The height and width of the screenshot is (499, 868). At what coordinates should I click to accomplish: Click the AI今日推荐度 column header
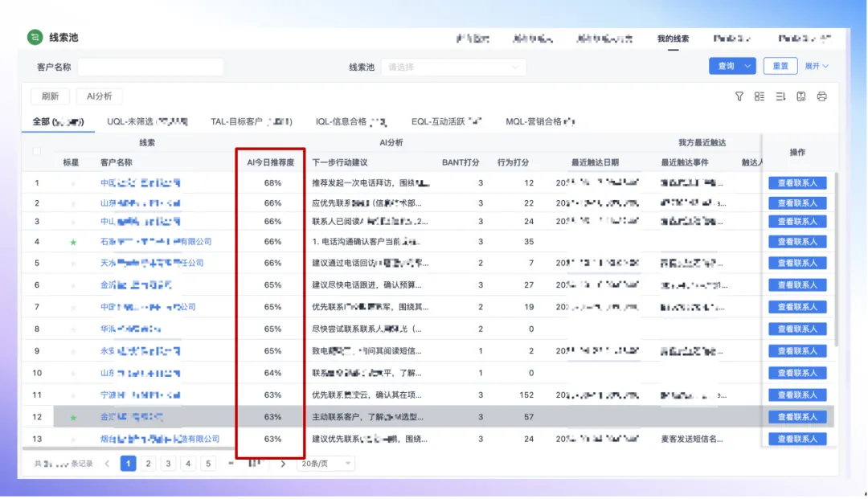[x=271, y=162]
